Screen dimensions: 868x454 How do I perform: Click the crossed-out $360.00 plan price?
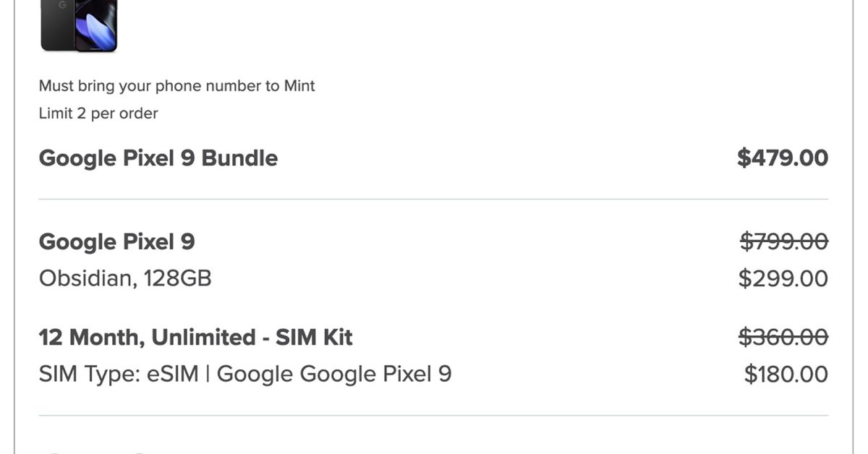(x=783, y=338)
